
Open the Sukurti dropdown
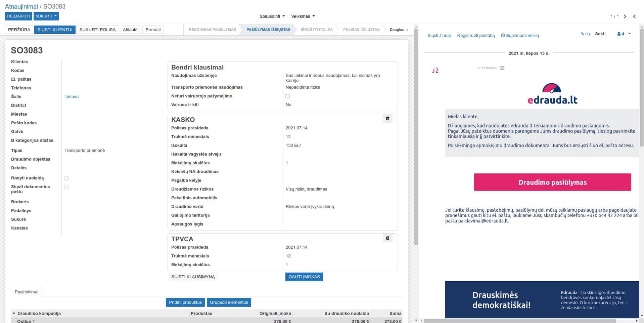(46, 16)
